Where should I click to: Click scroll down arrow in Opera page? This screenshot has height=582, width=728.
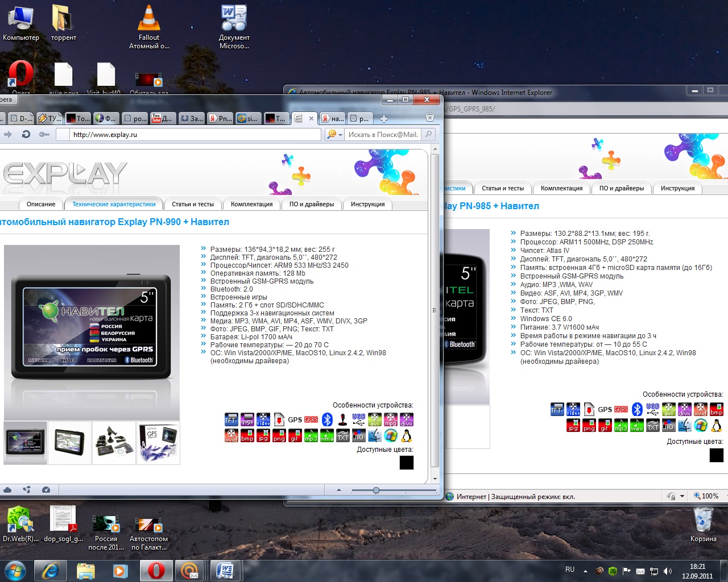pos(435,479)
